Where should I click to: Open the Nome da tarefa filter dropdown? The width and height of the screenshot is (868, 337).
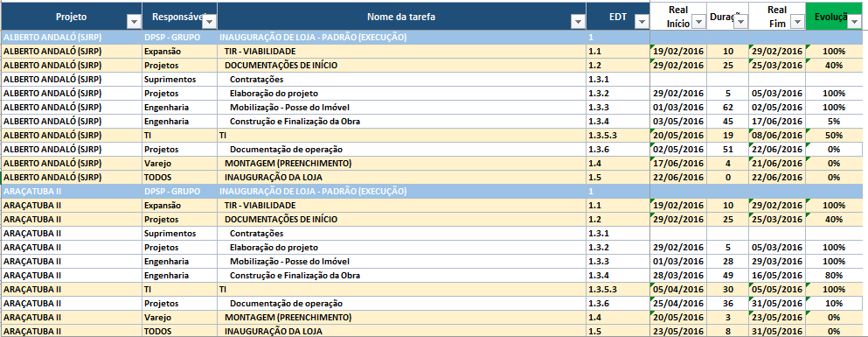coord(578,22)
